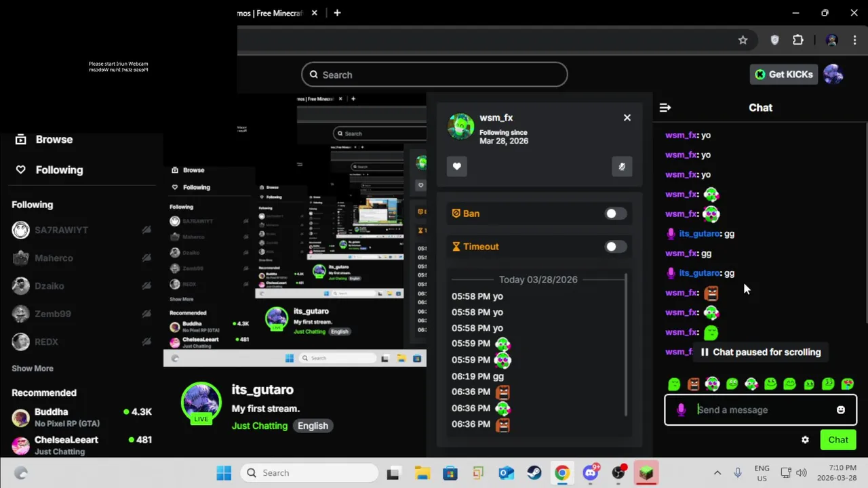Viewport: 868px width, 488px height.
Task: Click the Kick search field
Action: point(434,75)
